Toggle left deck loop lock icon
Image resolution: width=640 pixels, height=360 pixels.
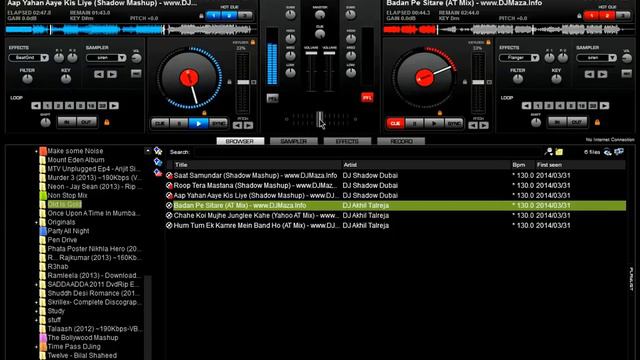[107, 122]
